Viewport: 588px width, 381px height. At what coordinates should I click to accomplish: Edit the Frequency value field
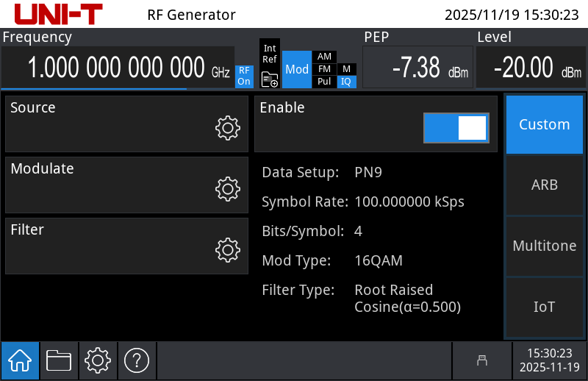click(116, 68)
